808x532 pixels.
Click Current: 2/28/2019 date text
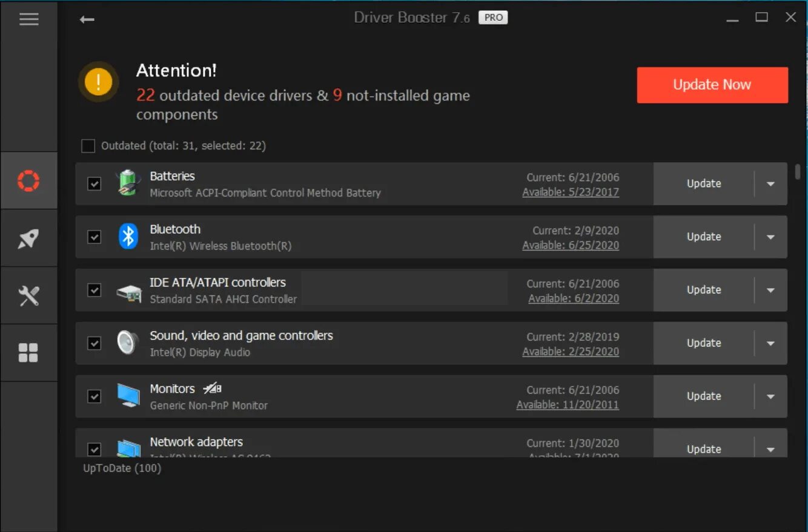coord(573,337)
